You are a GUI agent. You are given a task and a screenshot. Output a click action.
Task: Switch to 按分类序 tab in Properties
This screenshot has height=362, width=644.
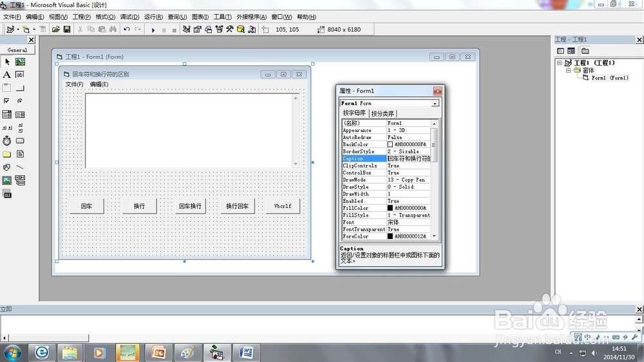pyautogui.click(x=383, y=113)
